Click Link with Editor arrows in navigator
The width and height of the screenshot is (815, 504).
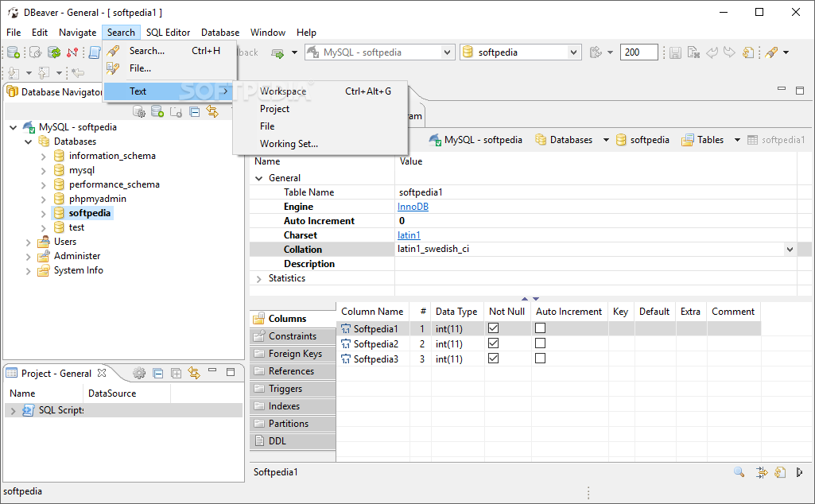pyautogui.click(x=212, y=111)
